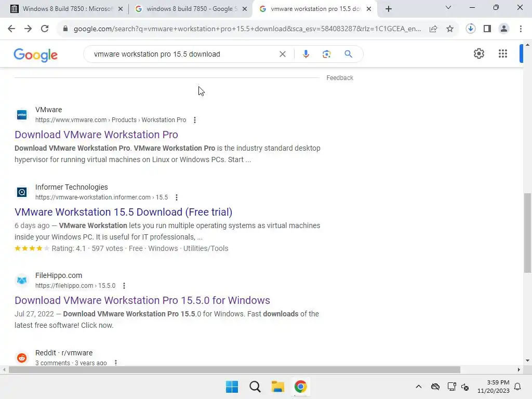Open Windows taskbar search

255,387
